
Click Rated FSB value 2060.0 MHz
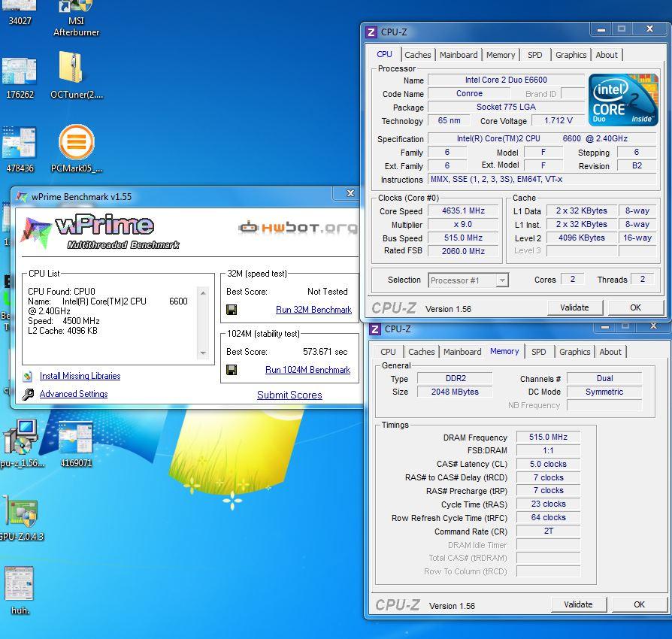pos(463,251)
